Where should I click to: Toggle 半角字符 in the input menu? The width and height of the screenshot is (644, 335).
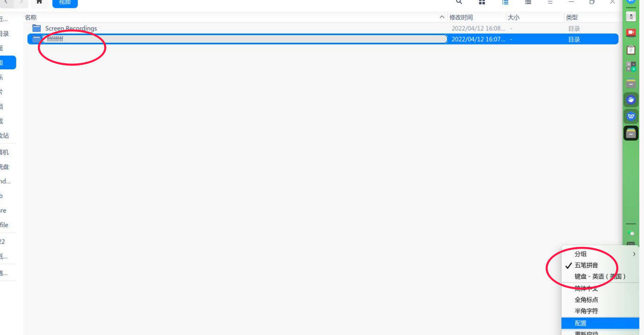[600, 311]
